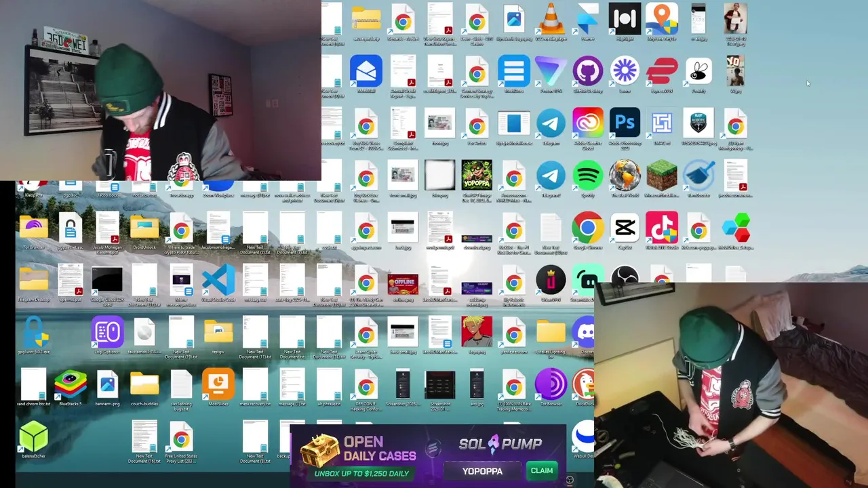This screenshot has height=488, width=868.
Task: Select the pgp secret .asc file
Action: pos(71,228)
